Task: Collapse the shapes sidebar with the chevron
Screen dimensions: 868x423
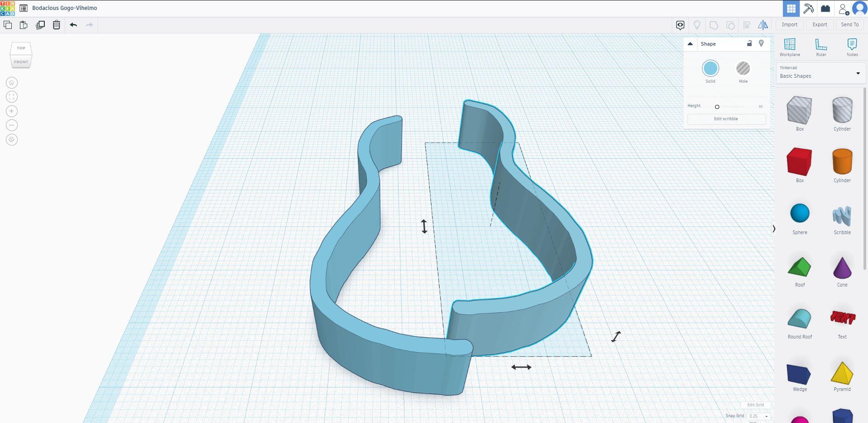Action: [x=774, y=229]
